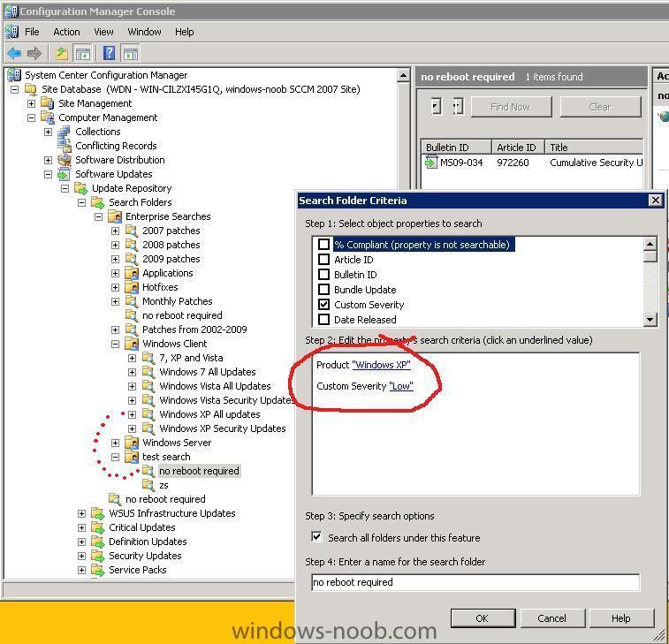
Task: Click the Up one level folder icon
Action: point(62,53)
